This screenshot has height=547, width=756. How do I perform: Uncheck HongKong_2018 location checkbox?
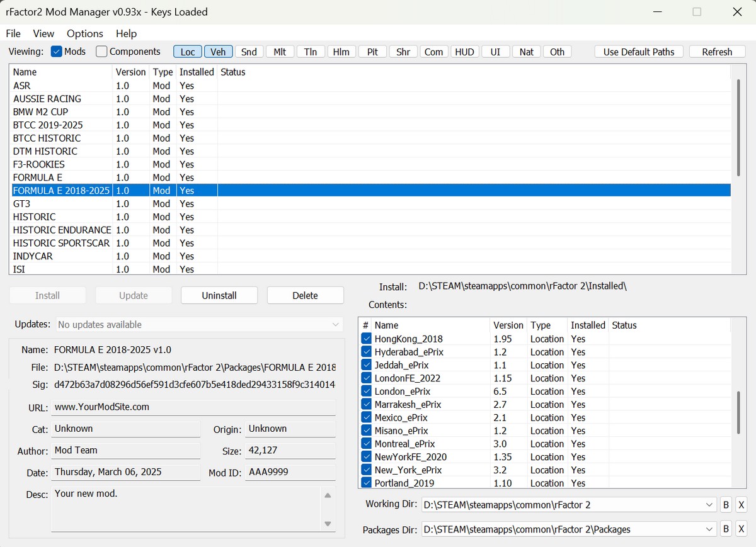(367, 339)
